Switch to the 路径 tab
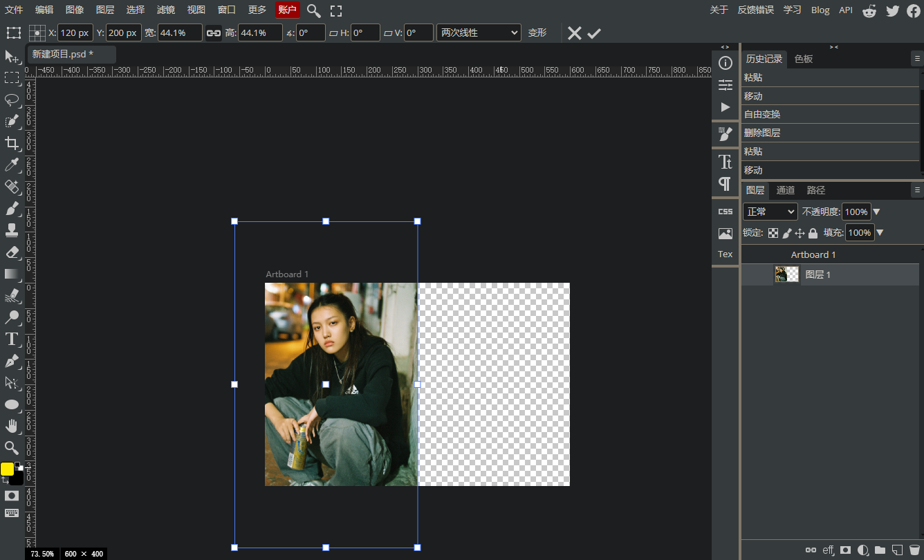Screen dimensions: 924x560 pyautogui.click(x=816, y=190)
